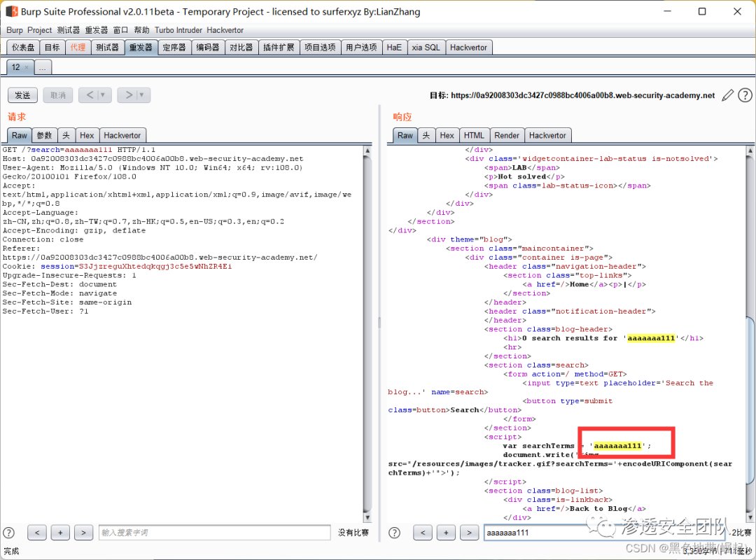Select response Raw view tab
The image size is (756, 560).
point(405,136)
